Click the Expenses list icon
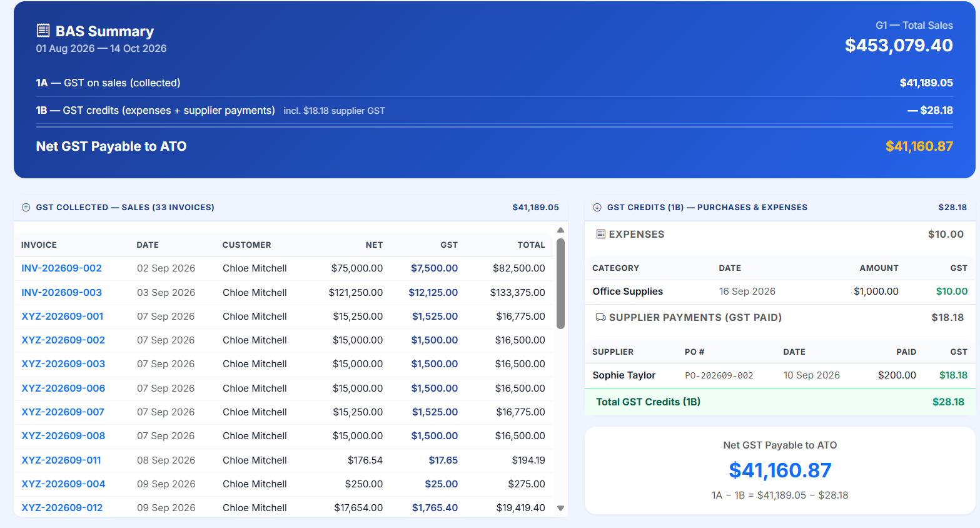This screenshot has height=528, width=980. tap(600, 234)
